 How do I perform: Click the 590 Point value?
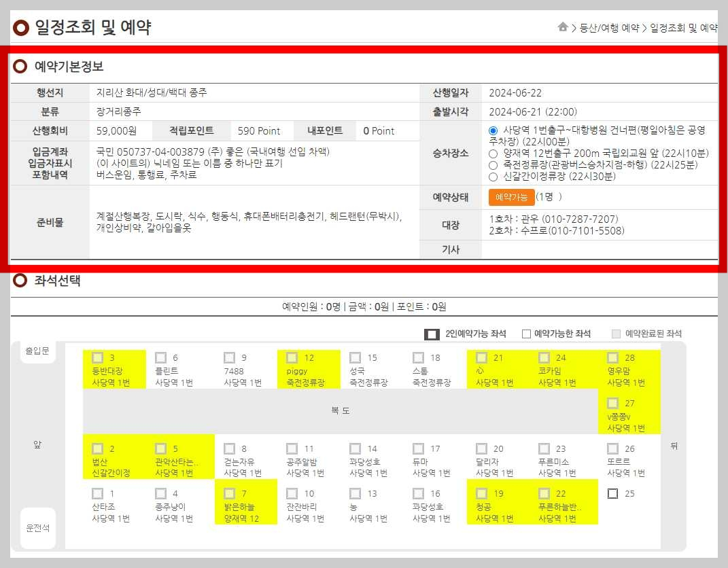(x=259, y=131)
